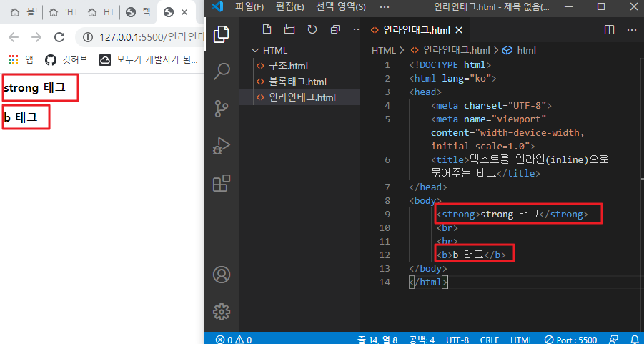Click the meta charset="UTF-8" line
Screen dimensions: 644x344
pyautogui.click(x=491, y=106)
